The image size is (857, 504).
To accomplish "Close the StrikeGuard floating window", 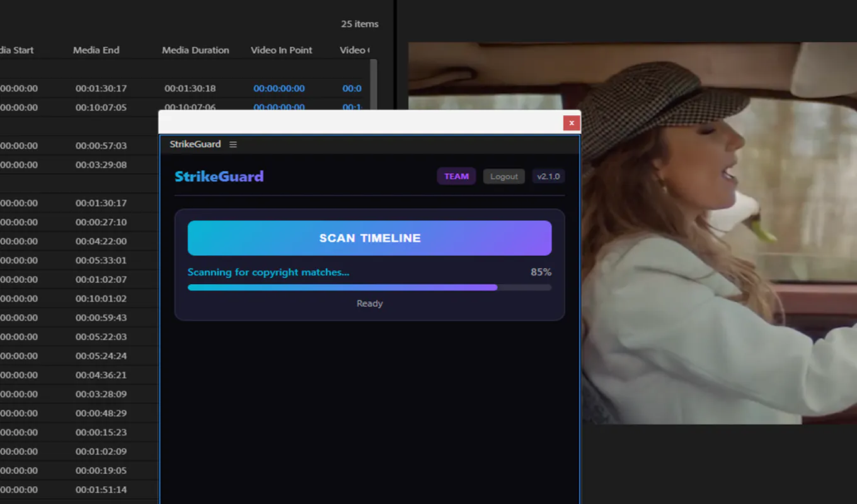I will click(572, 123).
